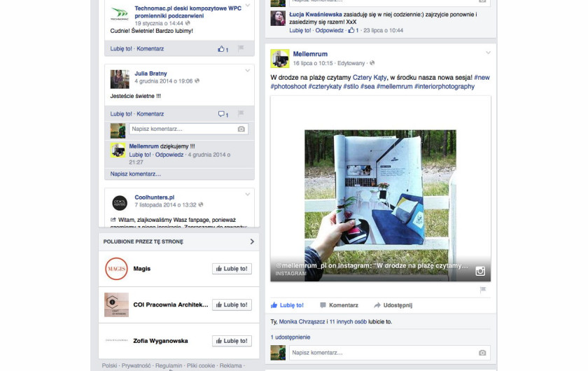Reply to Mellemrum dziękujemy comment via Odpowiedz
The image size is (588, 371).
coord(169,155)
